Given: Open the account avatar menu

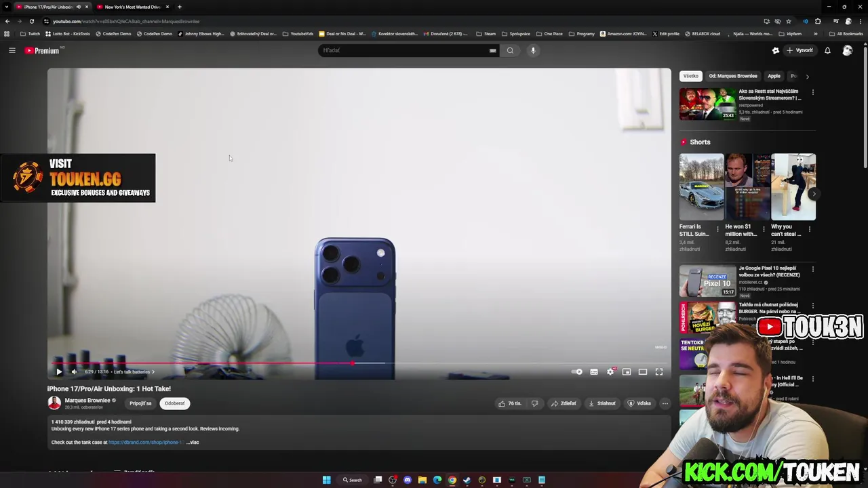Looking at the screenshot, I should 848,50.
